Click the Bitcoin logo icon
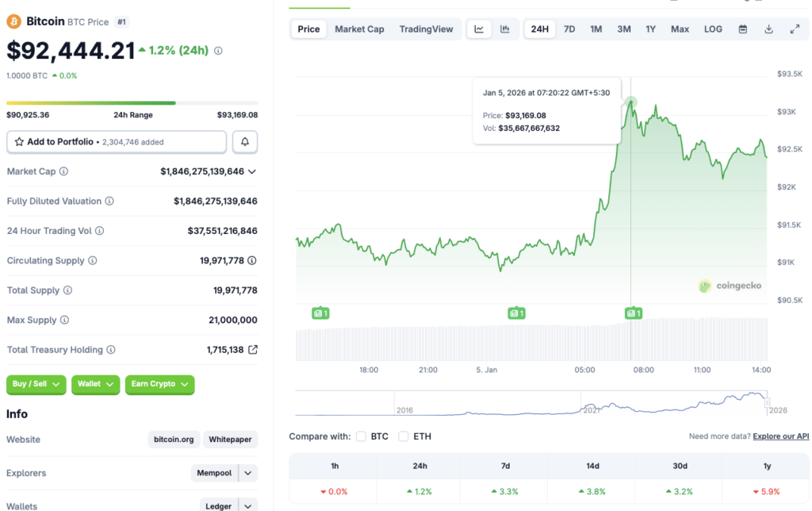Screen dimensions: 812x511 click(13, 21)
